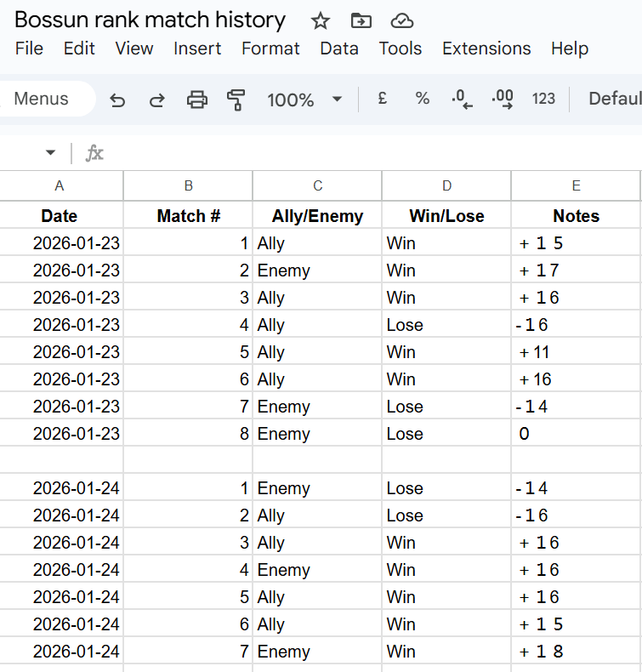Print the spreadsheet
Viewport: 642px width, 672px height.
point(197,100)
